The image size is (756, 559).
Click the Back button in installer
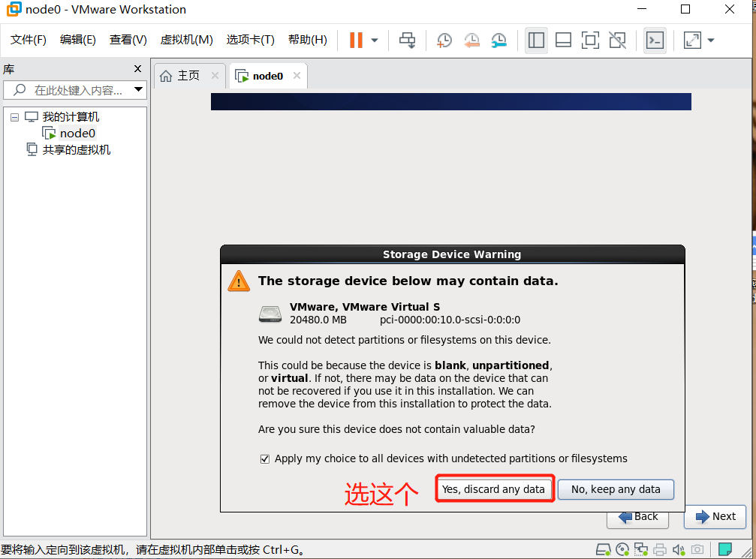pos(638,518)
